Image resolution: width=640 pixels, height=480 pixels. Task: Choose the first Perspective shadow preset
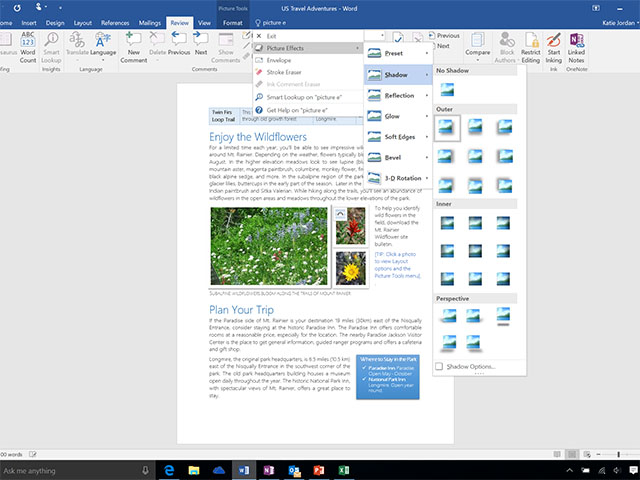tap(449, 316)
